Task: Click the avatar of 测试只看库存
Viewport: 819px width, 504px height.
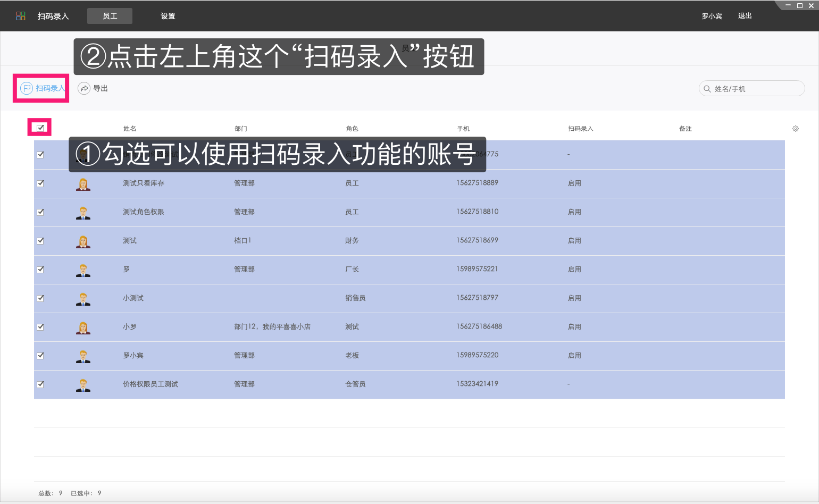Action: [83, 183]
